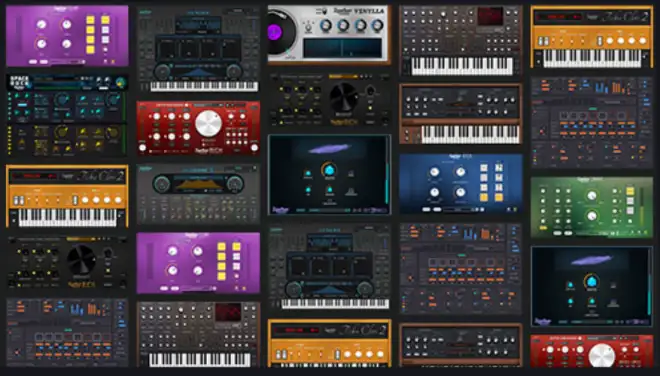Screen dimensions: 660x376
Task: Click the rightmost blue knob on Vanilla
Action: coord(378,26)
